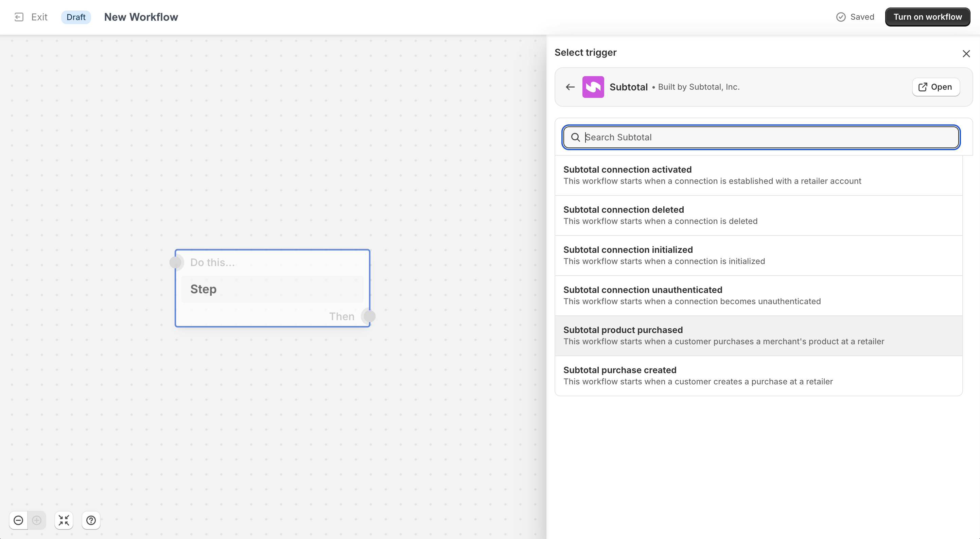The image size is (980, 539).
Task: Click the zoom out canvas icon
Action: (x=18, y=520)
